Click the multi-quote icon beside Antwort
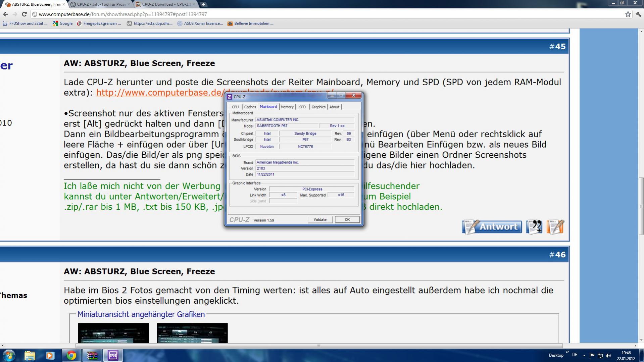 click(534, 227)
